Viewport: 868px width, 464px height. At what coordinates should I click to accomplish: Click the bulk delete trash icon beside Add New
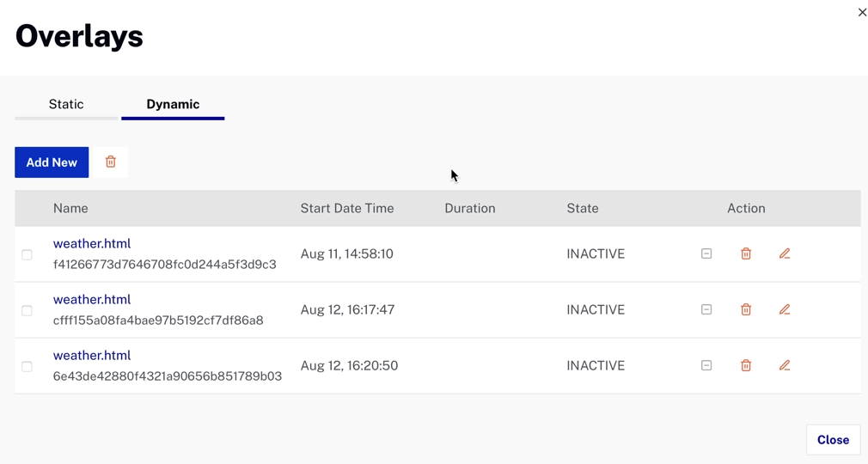pos(111,162)
